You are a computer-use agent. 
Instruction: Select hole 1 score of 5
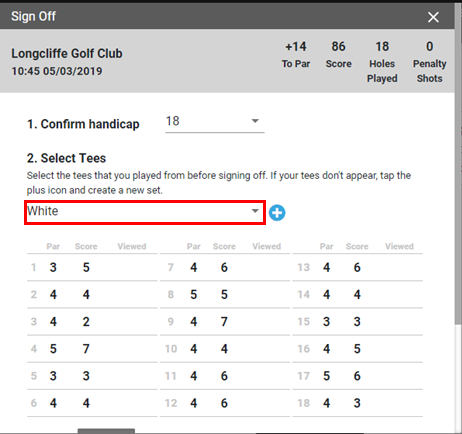(86, 267)
